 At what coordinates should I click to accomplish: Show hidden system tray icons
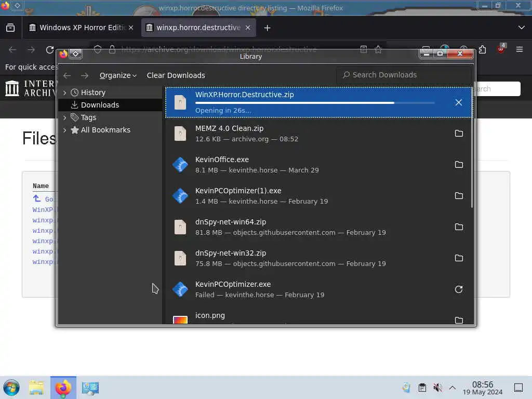coord(453,388)
